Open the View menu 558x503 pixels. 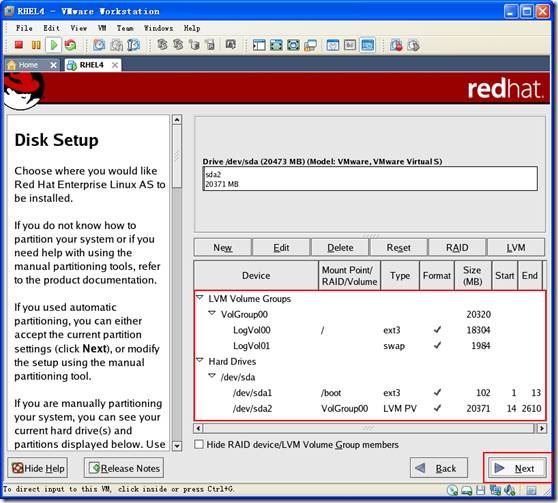(78, 28)
